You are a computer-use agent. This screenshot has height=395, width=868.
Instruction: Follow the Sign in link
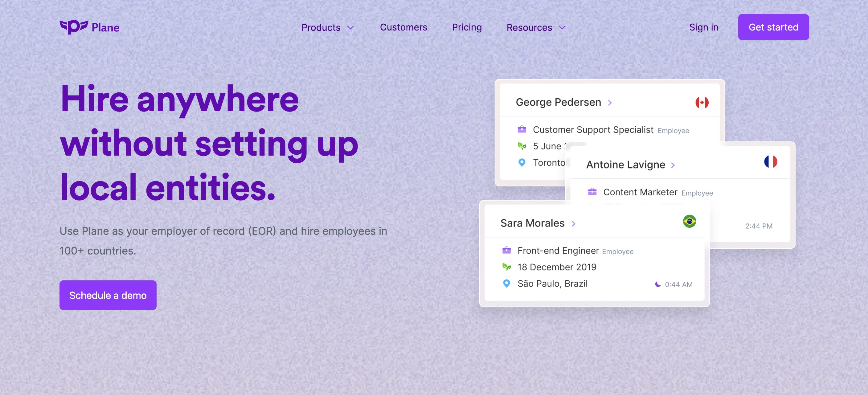(x=704, y=27)
